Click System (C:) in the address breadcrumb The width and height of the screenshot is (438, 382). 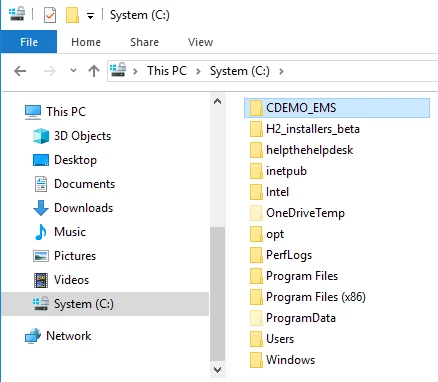[x=240, y=71]
